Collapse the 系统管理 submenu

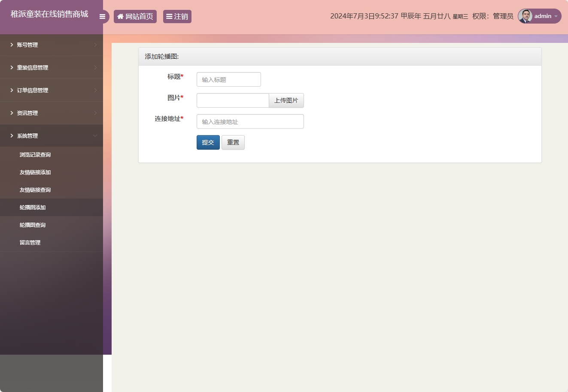(95, 136)
